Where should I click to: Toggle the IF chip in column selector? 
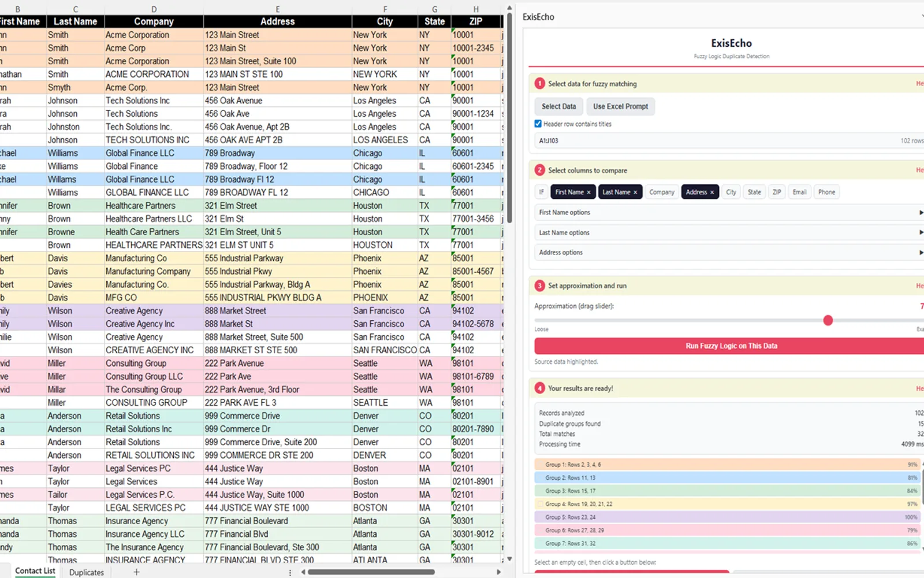542,192
